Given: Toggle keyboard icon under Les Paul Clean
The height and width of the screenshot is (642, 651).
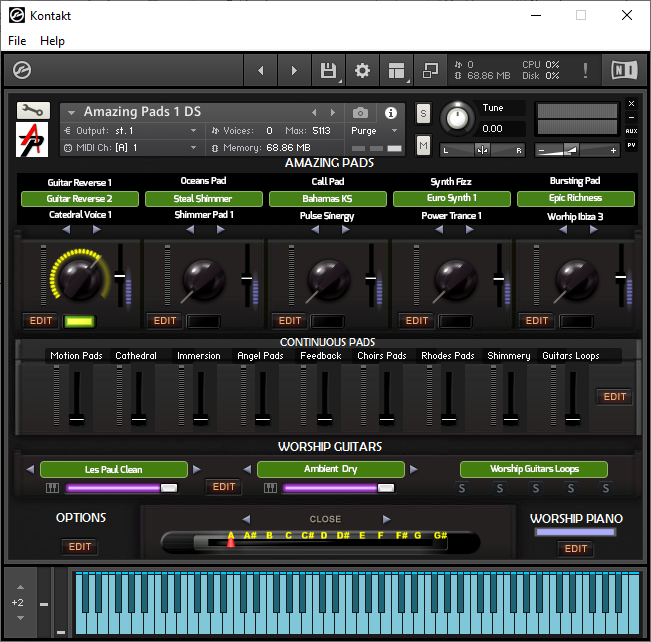Looking at the screenshot, I should click(x=52, y=488).
